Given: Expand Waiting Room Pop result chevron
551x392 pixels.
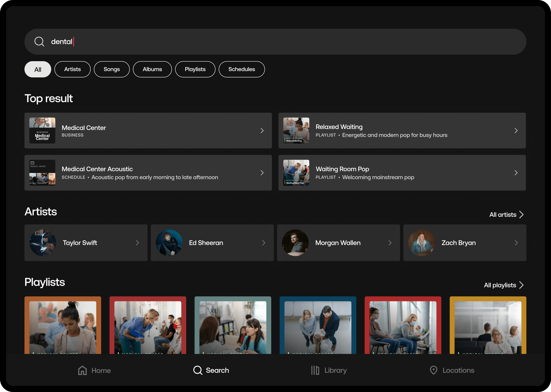Looking at the screenshot, I should (x=516, y=173).
